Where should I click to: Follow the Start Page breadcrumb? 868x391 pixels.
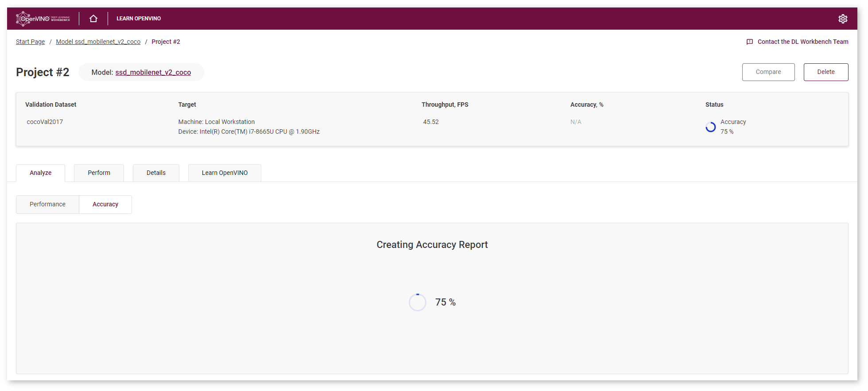click(x=30, y=42)
